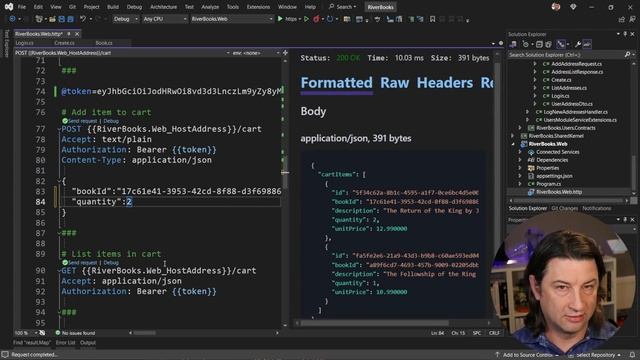Image resolution: width=640 pixels, height=360 pixels.
Task: Pin the RiverBooks.Web.http document tab
Action: pyautogui.click(x=69, y=34)
